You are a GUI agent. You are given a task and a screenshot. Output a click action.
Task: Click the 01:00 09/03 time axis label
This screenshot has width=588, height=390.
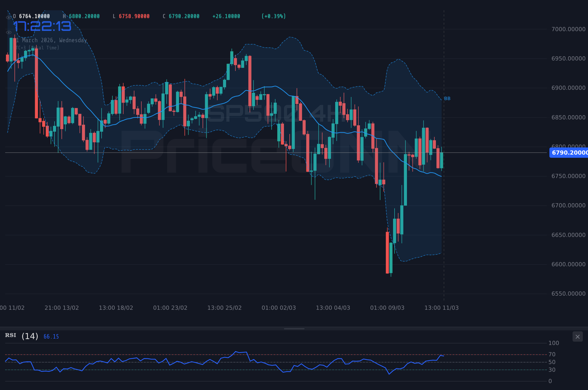387,308
